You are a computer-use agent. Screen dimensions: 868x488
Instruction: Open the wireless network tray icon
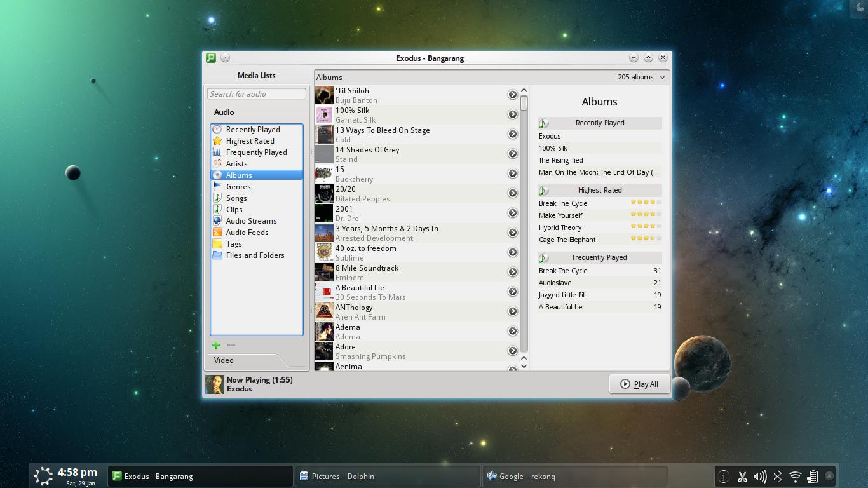click(x=795, y=477)
